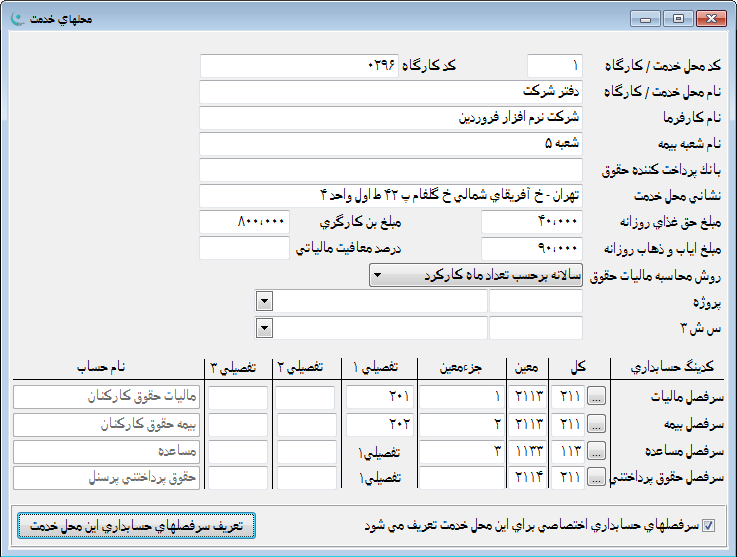This screenshot has width=737, height=557.
Task: Click the مبلغ حق غذاي روزانه field
Action: point(531,222)
